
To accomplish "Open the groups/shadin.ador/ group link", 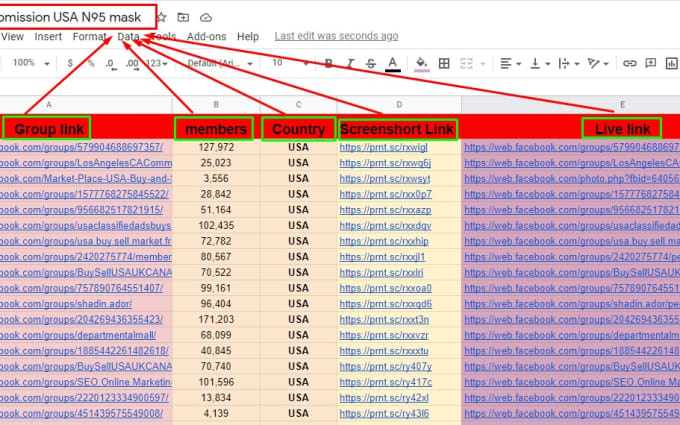I will 65,304.
